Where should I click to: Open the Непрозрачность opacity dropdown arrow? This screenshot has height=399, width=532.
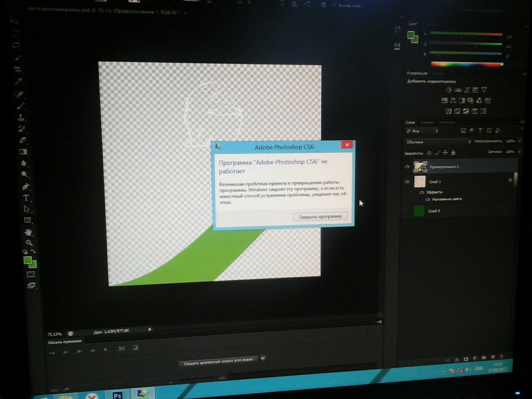coord(520,141)
